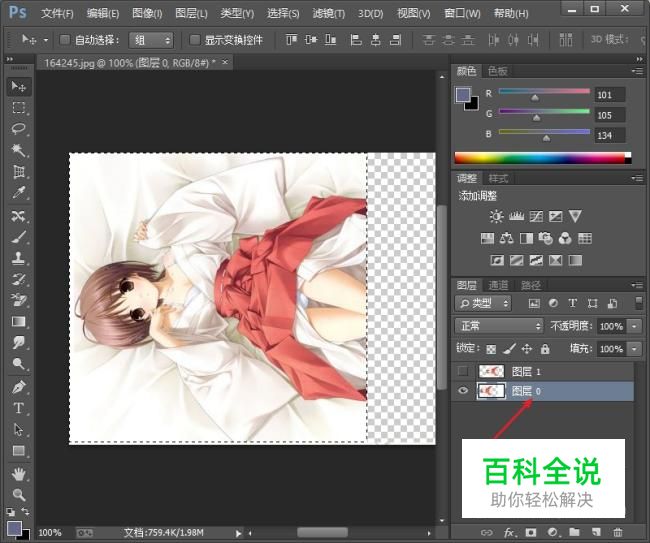This screenshot has height=543, width=650.
Task: Switch to 路径 tab
Action: [531, 285]
